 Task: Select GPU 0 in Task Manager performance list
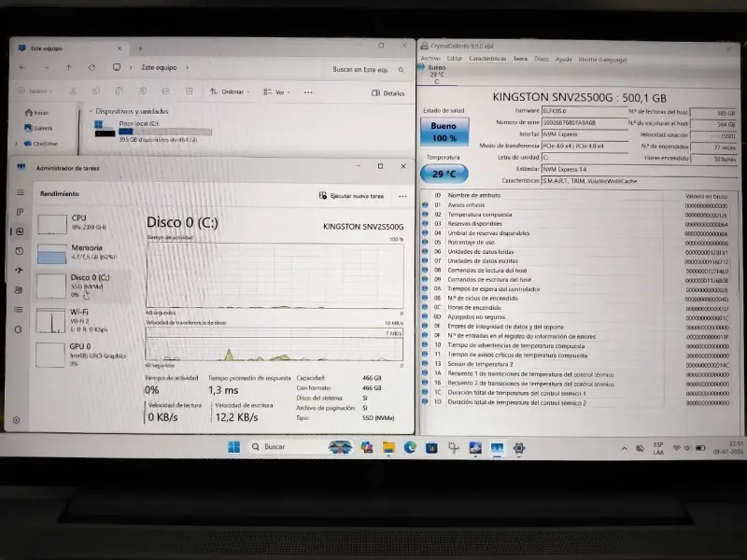point(82,355)
